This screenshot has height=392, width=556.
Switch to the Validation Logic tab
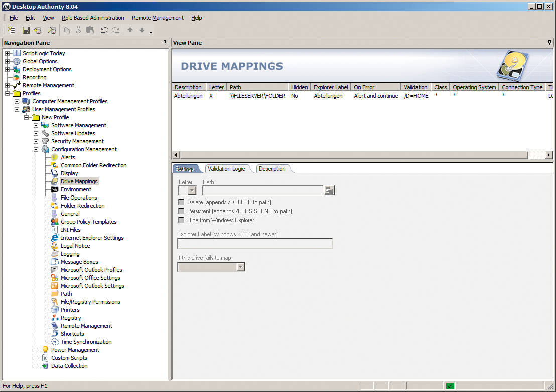point(227,169)
